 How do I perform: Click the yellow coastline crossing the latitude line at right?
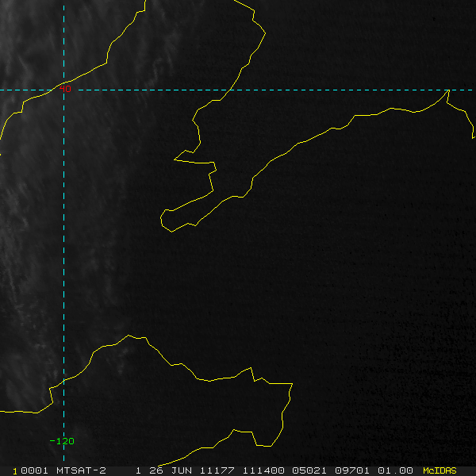click(448, 90)
